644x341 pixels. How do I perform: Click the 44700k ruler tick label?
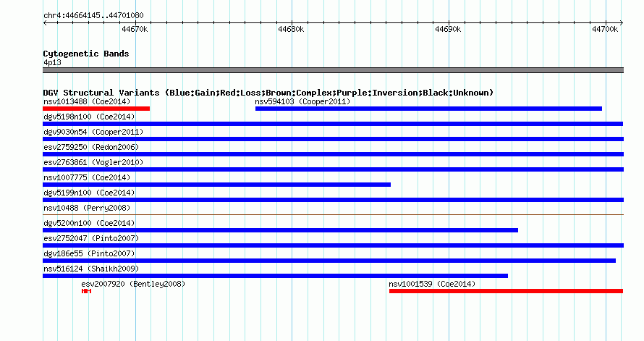click(605, 29)
